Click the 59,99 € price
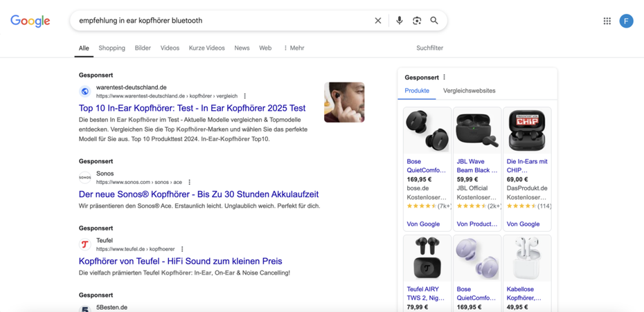This screenshot has width=644, height=312. coord(467,179)
